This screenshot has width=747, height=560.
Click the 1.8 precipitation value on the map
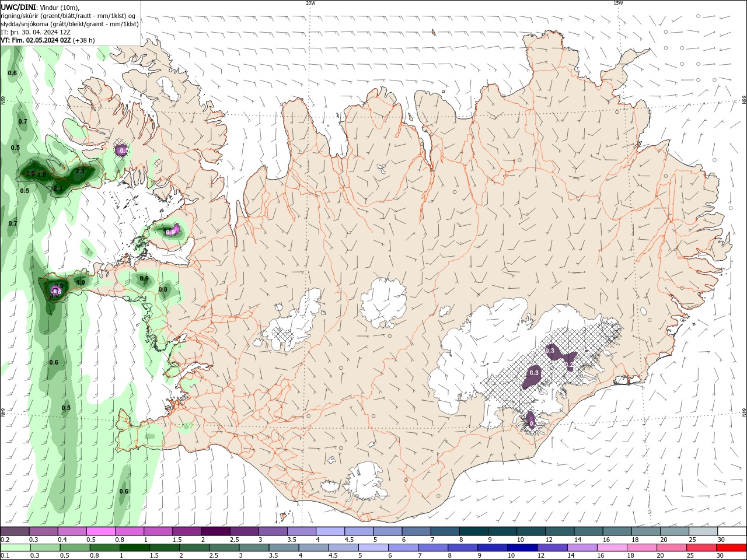pos(41,174)
